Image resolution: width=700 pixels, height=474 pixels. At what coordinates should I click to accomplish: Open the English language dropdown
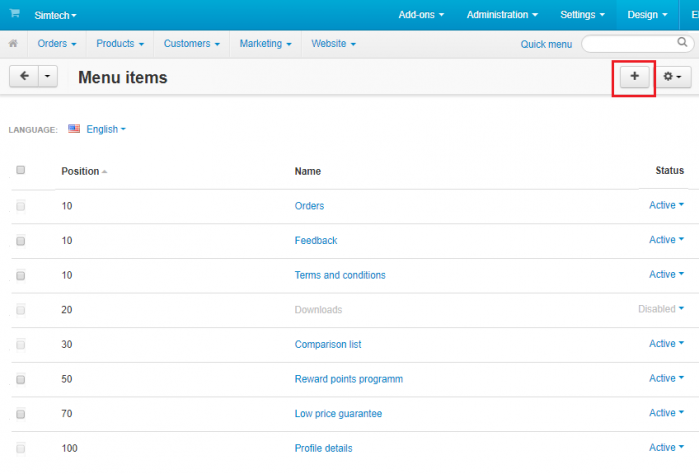106,129
